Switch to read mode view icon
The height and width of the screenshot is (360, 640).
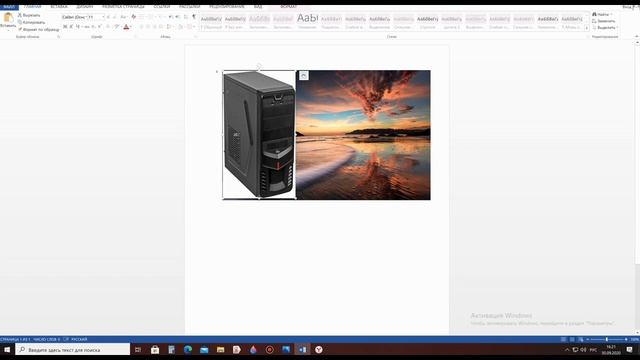tap(564, 340)
